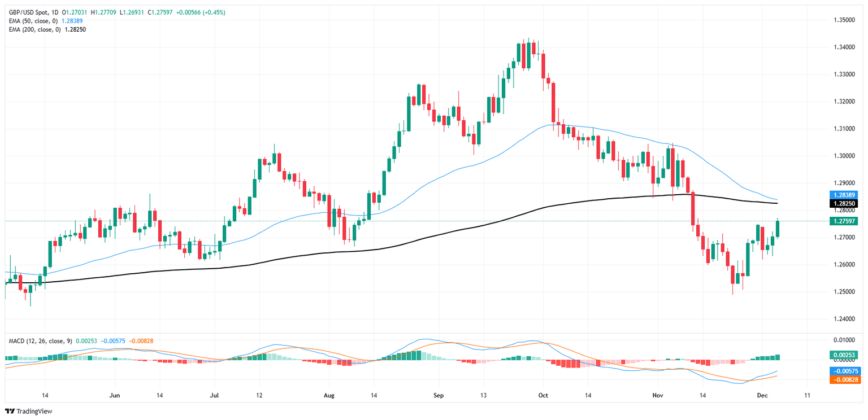Select the EMA 200 indicator legend
Screen dimensions: 868x420
point(41,29)
